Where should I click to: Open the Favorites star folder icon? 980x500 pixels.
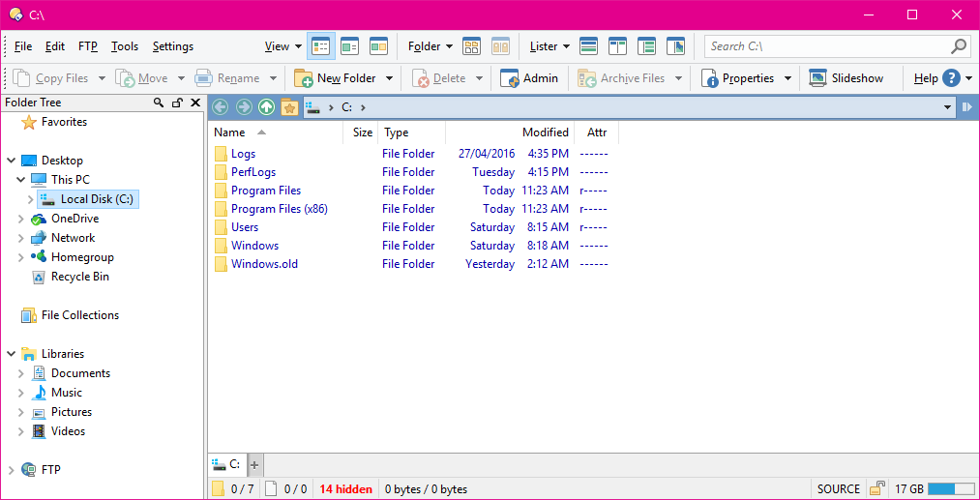tap(288, 107)
